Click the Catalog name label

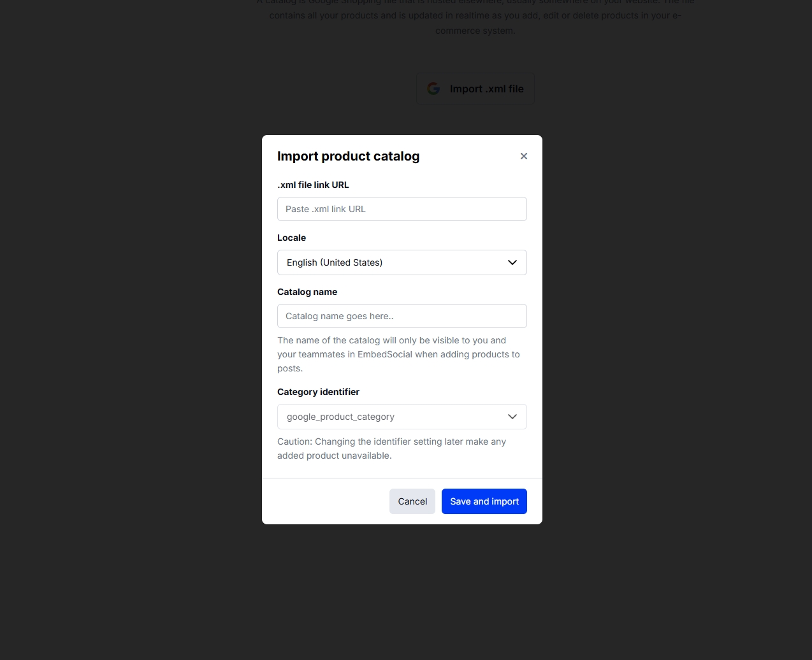click(307, 292)
